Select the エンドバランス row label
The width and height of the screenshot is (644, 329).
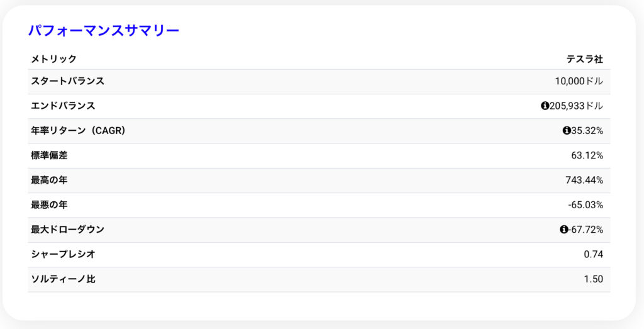coord(64,106)
